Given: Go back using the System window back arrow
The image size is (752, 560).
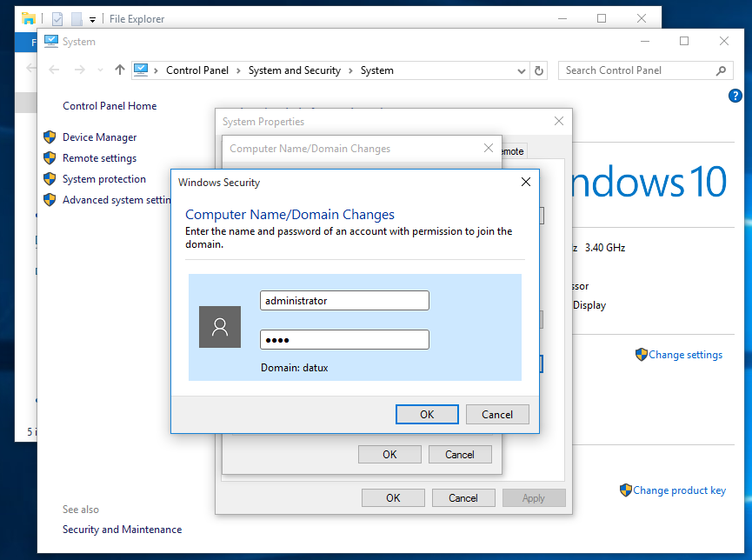Looking at the screenshot, I should [x=54, y=70].
